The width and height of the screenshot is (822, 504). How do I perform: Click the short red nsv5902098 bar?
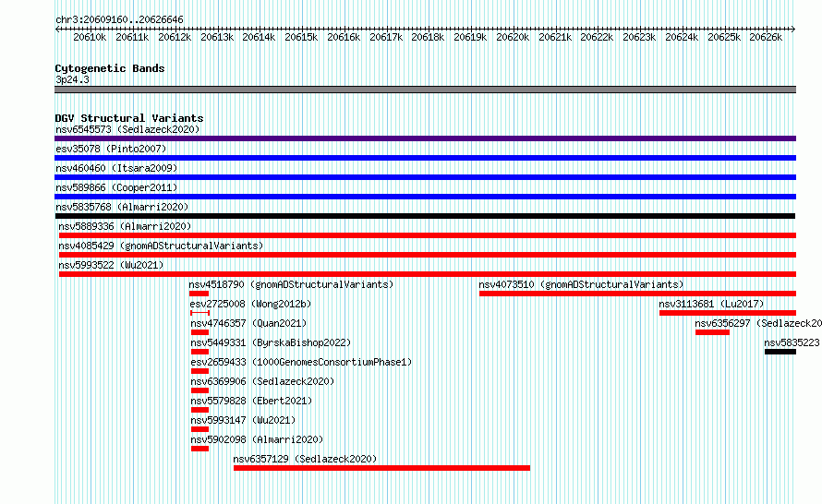199,449
